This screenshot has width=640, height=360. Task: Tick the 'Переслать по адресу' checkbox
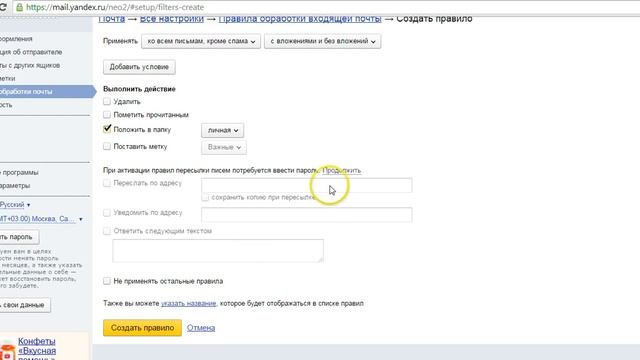pos(107,183)
